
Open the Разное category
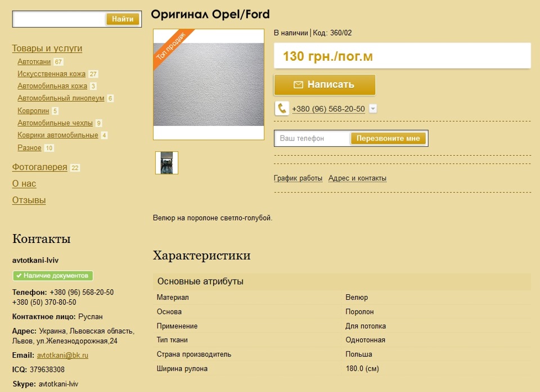tap(29, 148)
